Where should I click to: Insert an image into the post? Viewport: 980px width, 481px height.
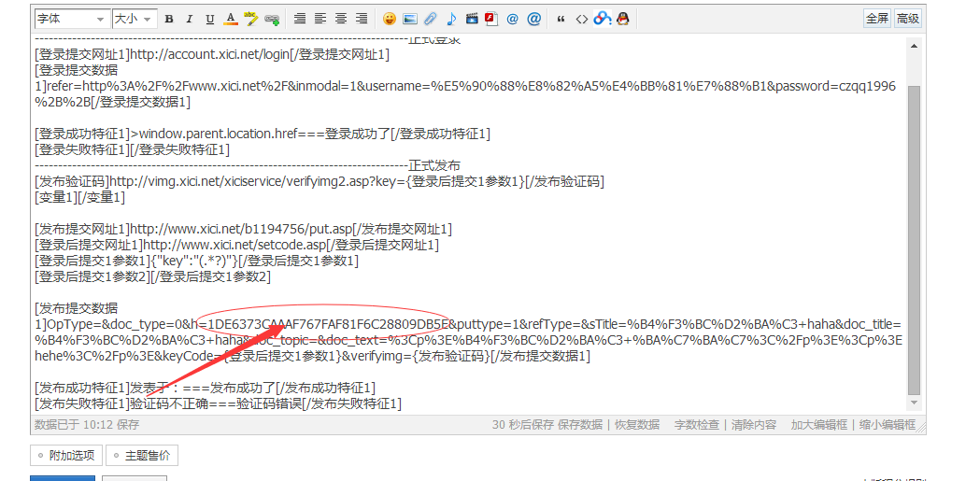coord(409,19)
